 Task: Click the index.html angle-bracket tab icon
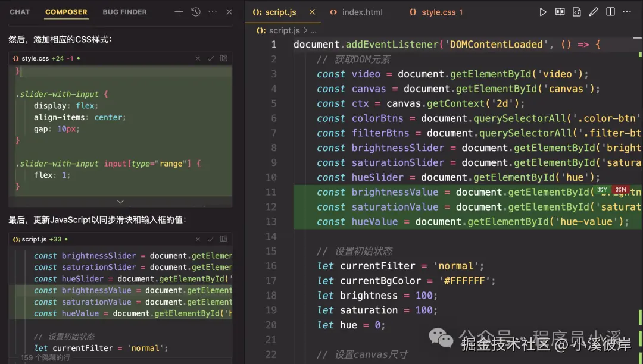click(x=333, y=12)
